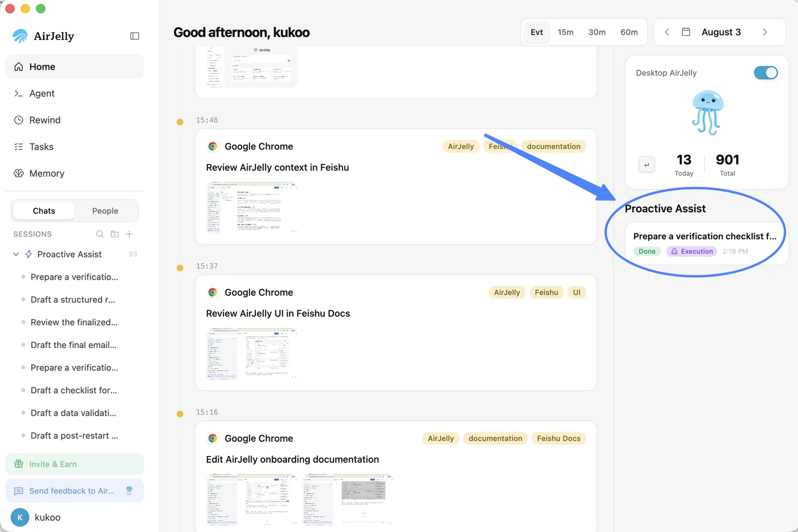
Task: Click the AirJelly tag in 15:37 card
Action: 507,293
